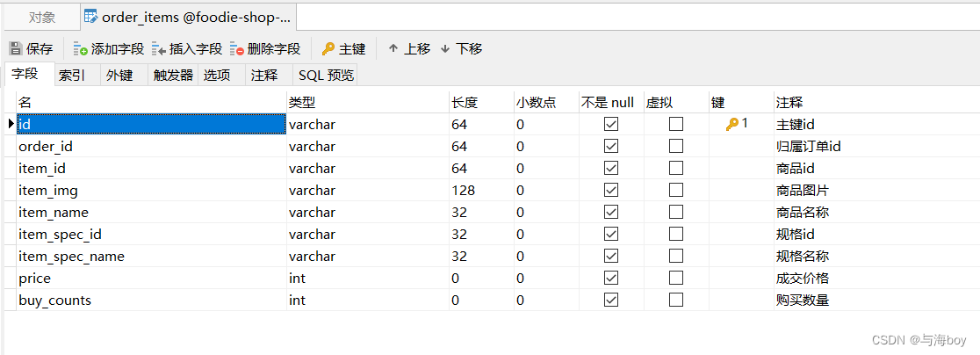Image resolution: width=980 pixels, height=355 pixels.
Task: Toggle 不是 null checkbox for item_id
Action: point(611,168)
